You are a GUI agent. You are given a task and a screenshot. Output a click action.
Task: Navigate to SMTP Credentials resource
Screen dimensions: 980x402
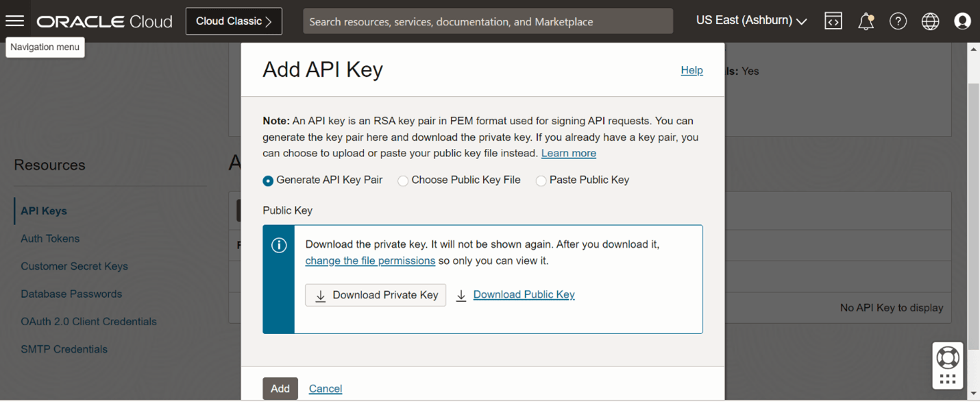coord(64,348)
